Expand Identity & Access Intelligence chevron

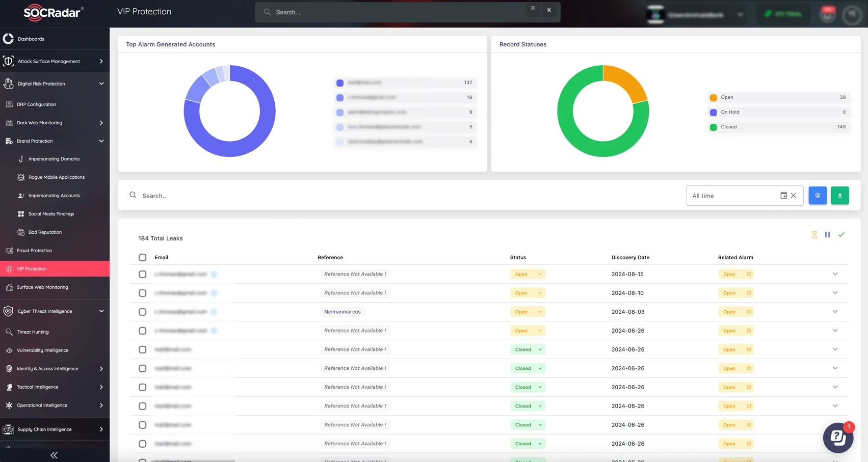(101, 369)
